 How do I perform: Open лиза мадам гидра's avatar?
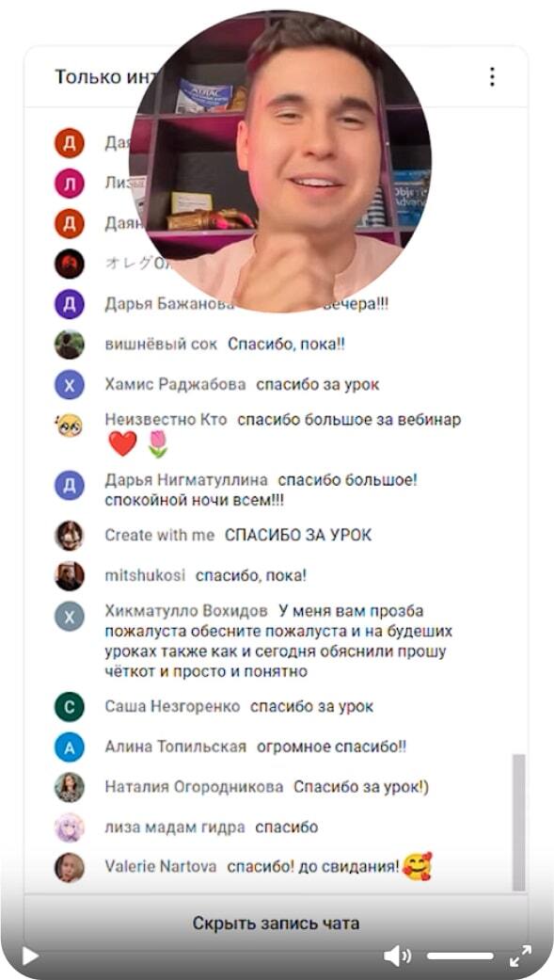[x=70, y=827]
